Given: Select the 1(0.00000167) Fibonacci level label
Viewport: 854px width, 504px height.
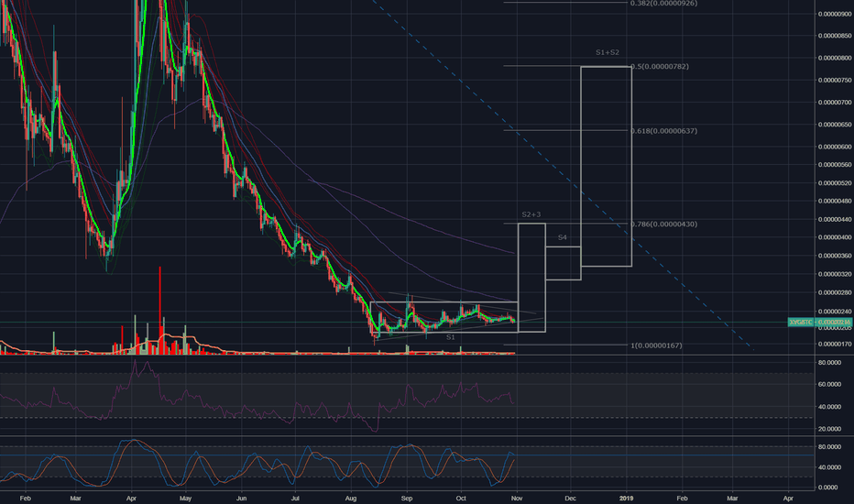Looking at the screenshot, I should pyautogui.click(x=656, y=345).
